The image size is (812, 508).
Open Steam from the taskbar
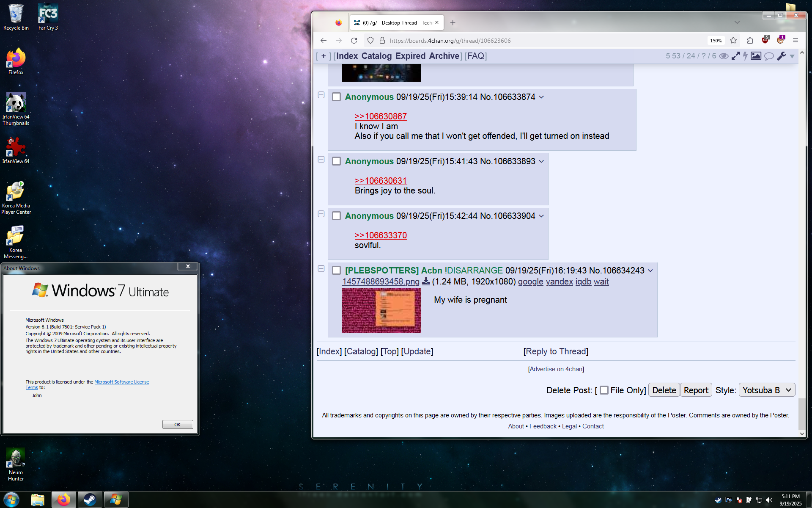[89, 500]
